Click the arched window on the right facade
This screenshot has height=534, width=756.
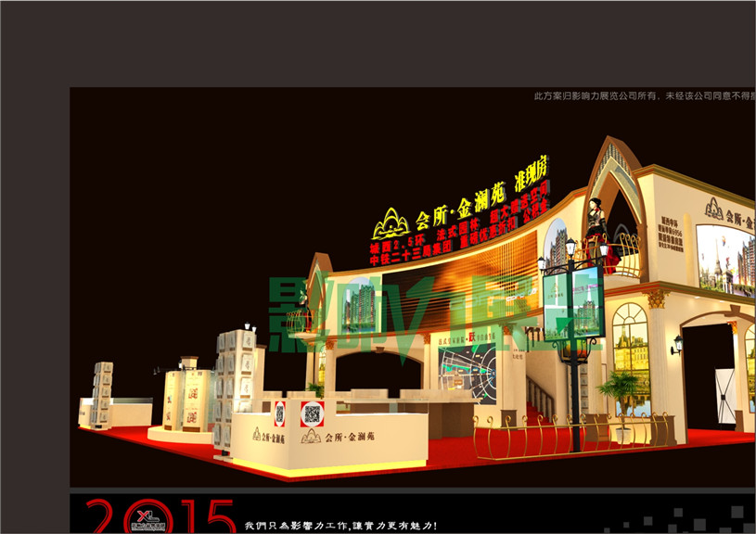[x=630, y=357]
